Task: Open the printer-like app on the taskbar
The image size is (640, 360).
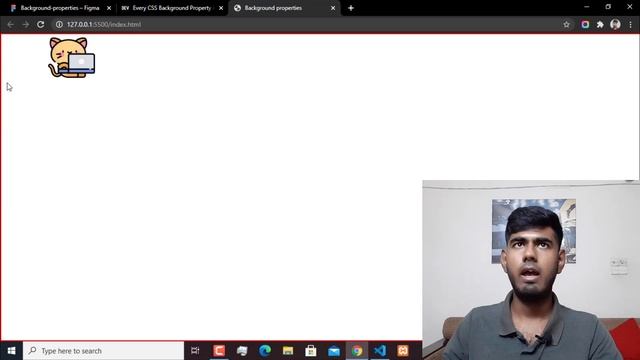Action: (x=242, y=351)
